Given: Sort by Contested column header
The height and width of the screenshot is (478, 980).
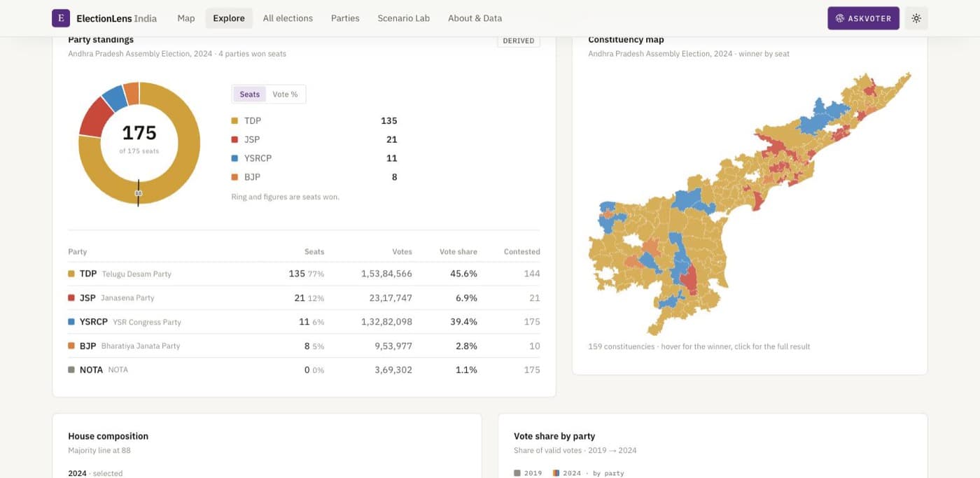Looking at the screenshot, I should [x=522, y=252].
